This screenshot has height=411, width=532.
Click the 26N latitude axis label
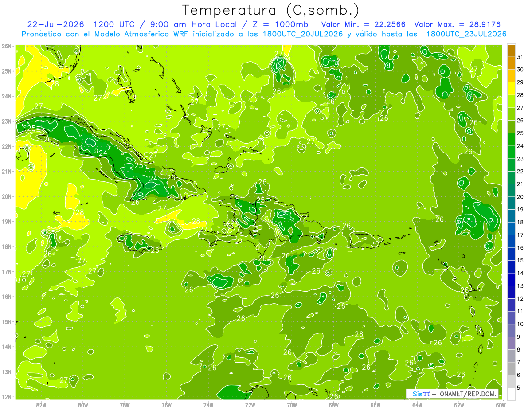(x=7, y=46)
